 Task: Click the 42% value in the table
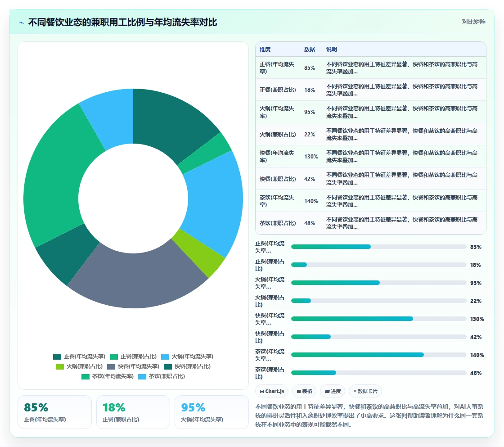[310, 179]
